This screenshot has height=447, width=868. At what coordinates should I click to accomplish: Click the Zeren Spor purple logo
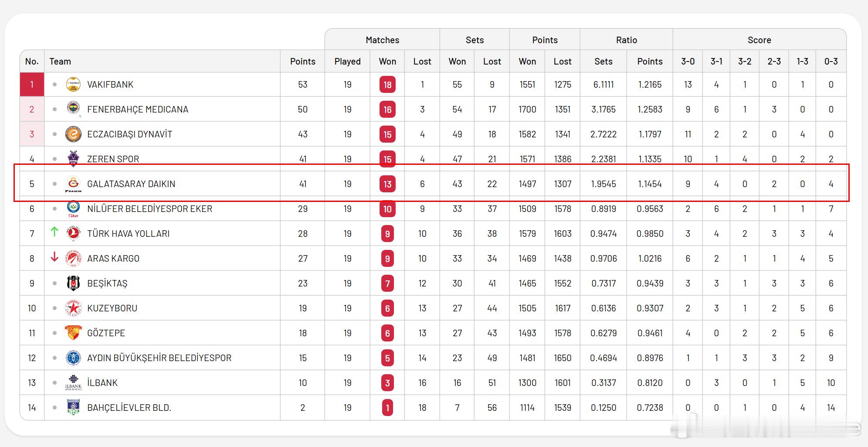pos(73,158)
